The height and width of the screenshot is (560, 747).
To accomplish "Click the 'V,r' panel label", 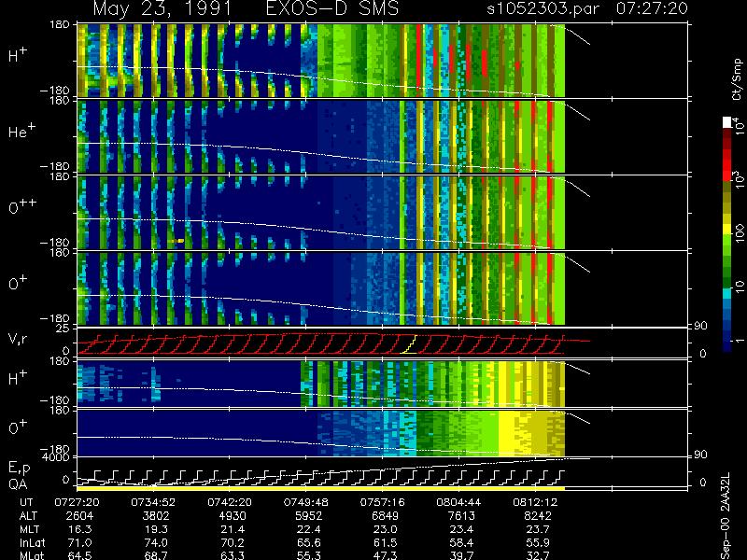I will [x=19, y=339].
